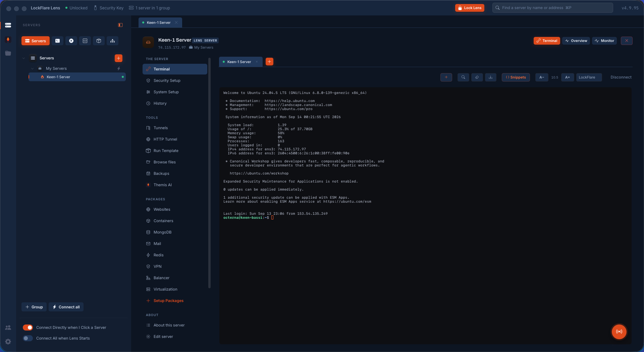
Task: Open Balancer package
Action: (175, 278)
